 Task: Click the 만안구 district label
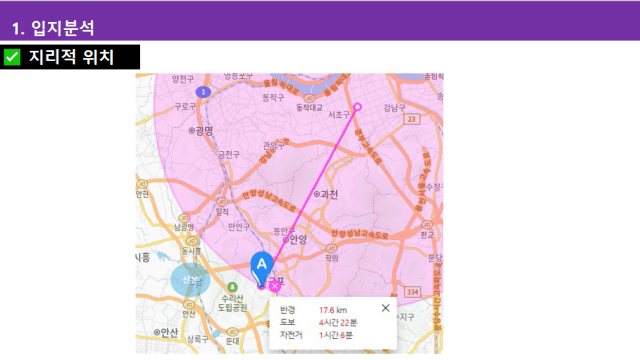(x=239, y=227)
